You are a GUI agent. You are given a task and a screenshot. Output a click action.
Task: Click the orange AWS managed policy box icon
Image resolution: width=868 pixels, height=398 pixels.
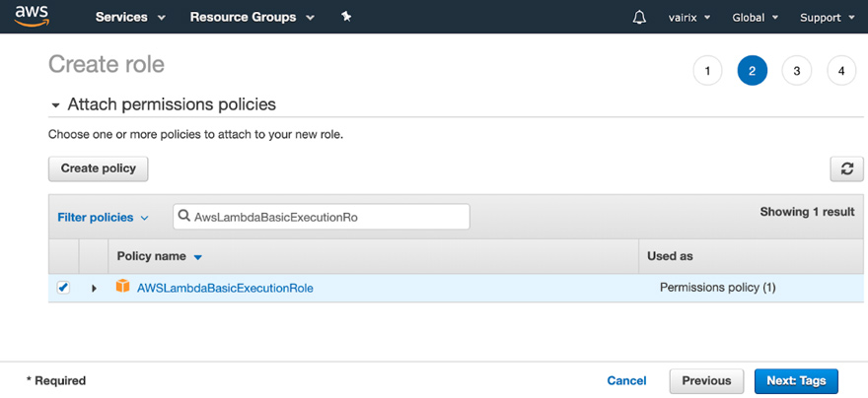click(x=122, y=287)
